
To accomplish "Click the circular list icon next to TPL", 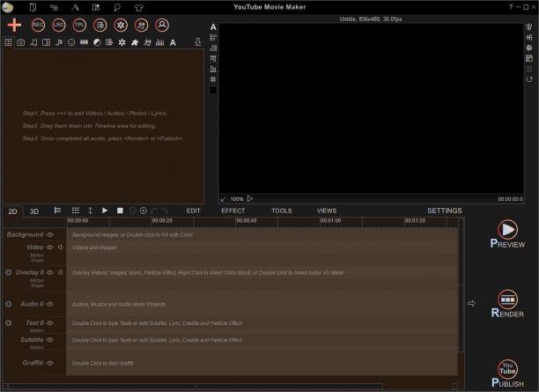I will 100,25.
